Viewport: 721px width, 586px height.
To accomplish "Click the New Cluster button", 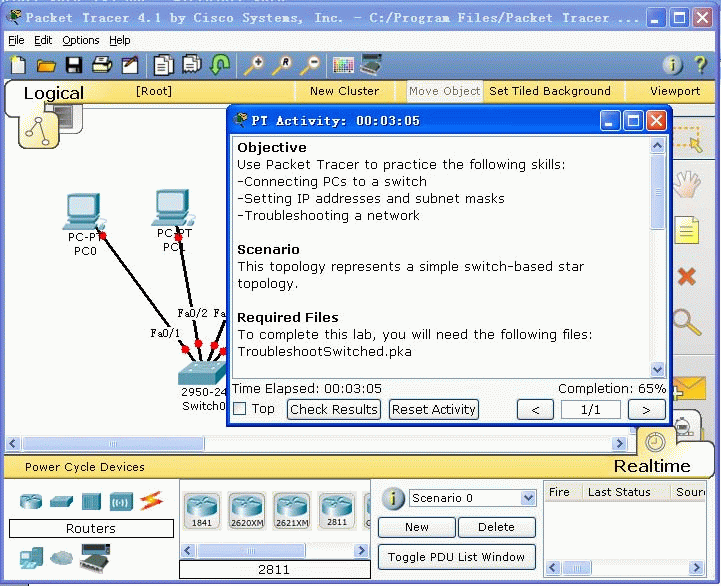I will coord(344,91).
